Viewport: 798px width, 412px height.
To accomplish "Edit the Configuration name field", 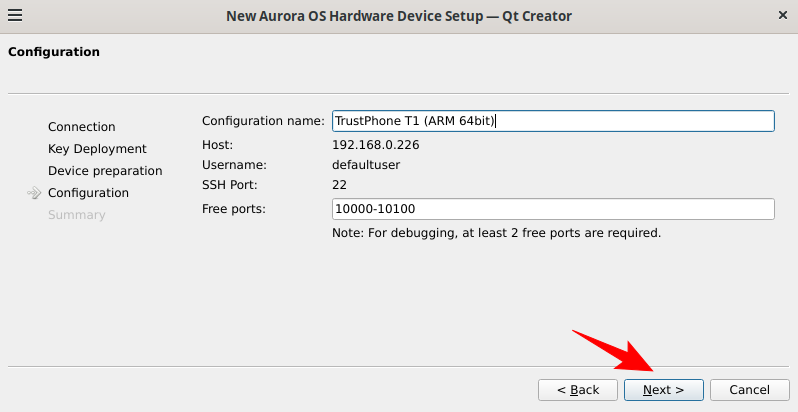I will click(553, 121).
